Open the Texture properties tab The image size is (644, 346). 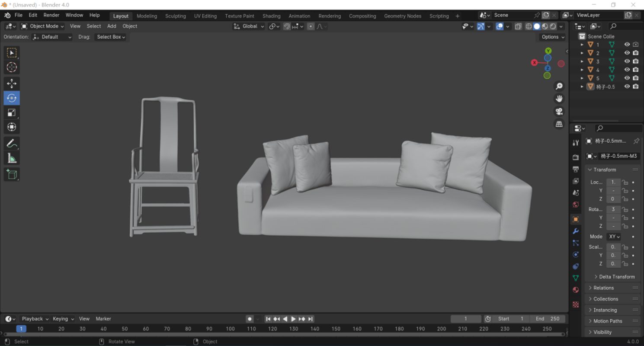[x=576, y=304]
